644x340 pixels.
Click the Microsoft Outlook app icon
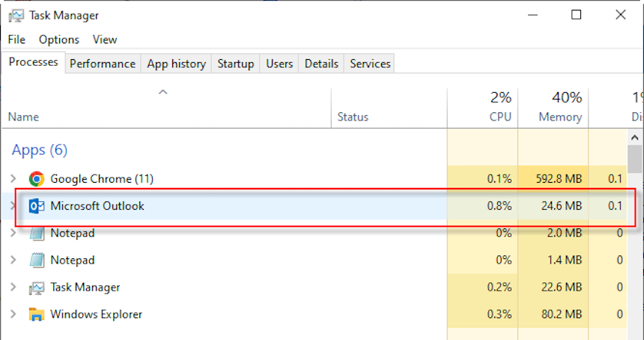tap(37, 206)
